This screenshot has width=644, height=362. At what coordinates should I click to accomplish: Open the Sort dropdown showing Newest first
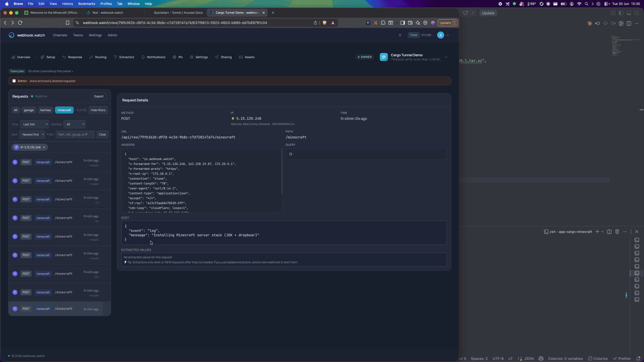click(x=32, y=134)
